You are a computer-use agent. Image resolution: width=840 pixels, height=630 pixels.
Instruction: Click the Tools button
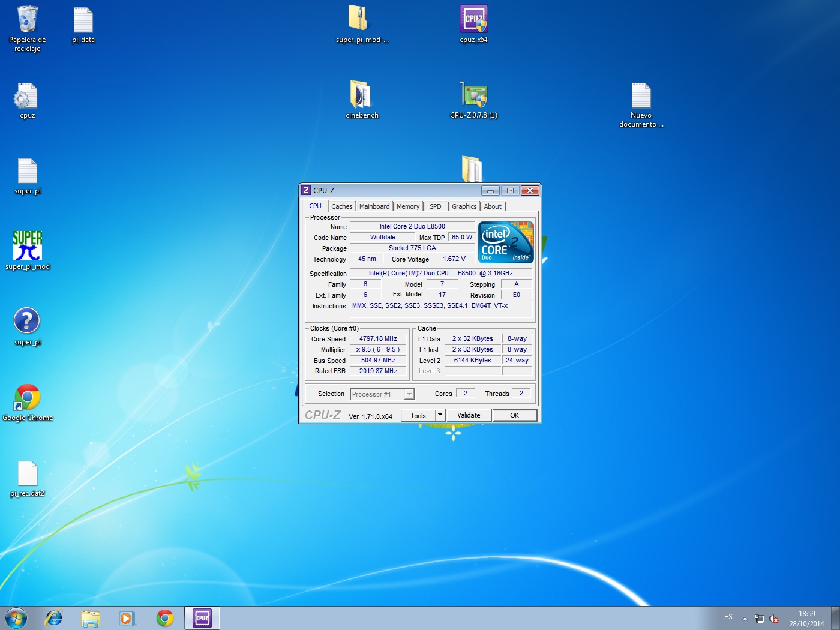pos(418,415)
